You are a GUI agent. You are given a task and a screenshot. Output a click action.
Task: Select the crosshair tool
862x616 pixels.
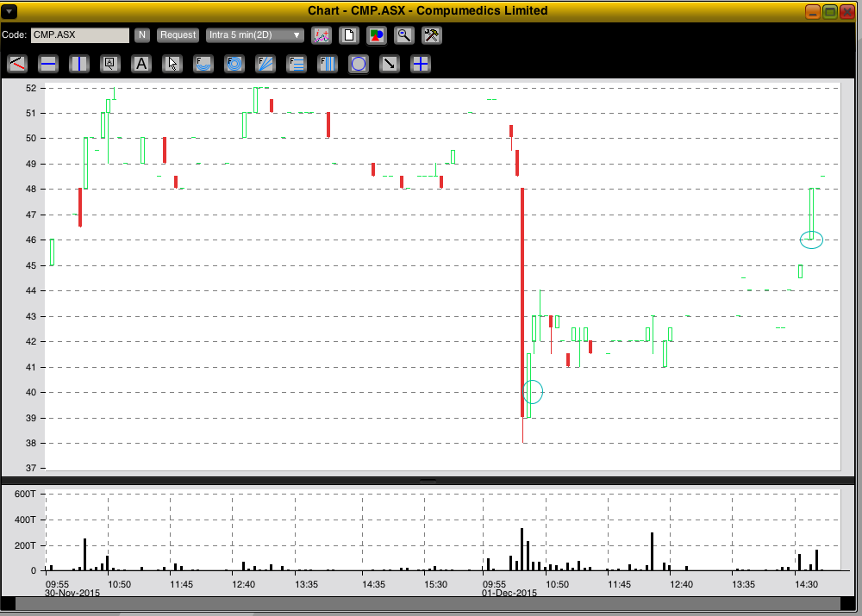[x=421, y=64]
